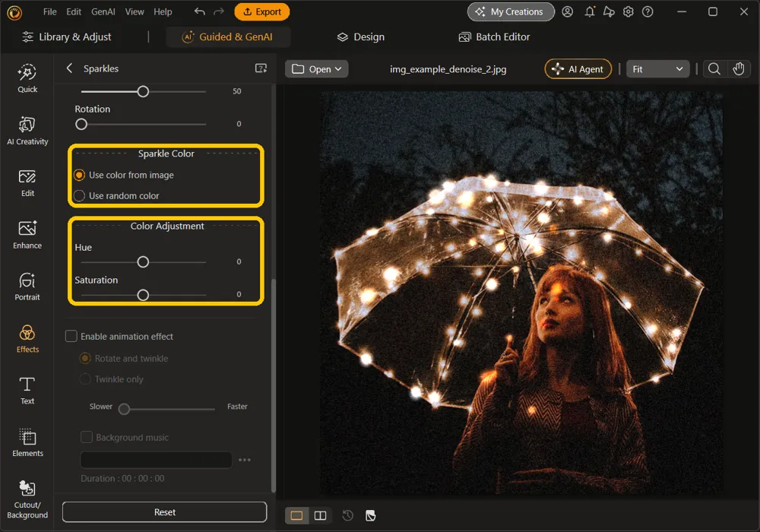The height and width of the screenshot is (532, 760).
Task: Click the Export button
Action: pyautogui.click(x=261, y=11)
